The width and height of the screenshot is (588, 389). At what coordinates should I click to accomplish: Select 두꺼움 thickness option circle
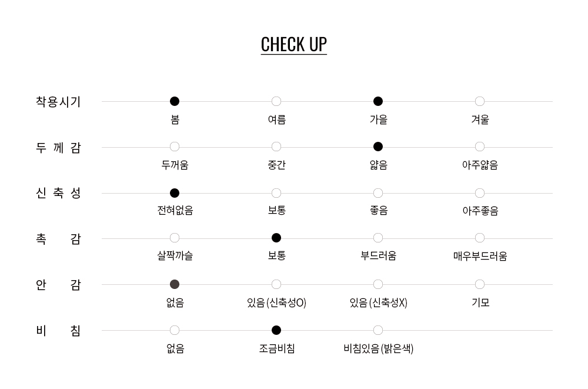pyautogui.click(x=175, y=147)
